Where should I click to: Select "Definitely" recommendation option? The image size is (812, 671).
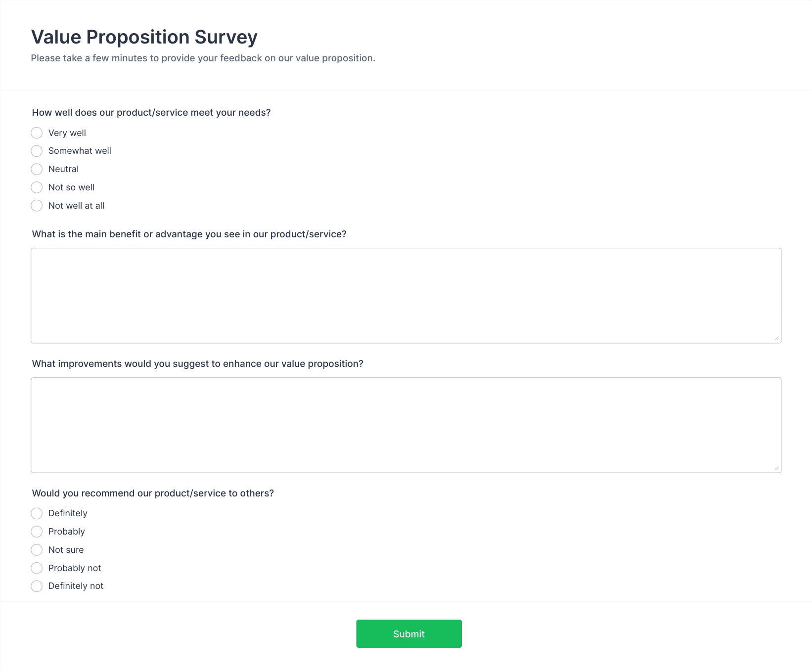coord(37,513)
